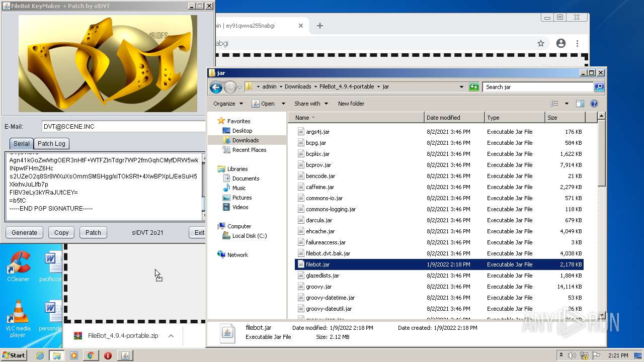Sort files by Type column
644x362 pixels.
(515, 118)
